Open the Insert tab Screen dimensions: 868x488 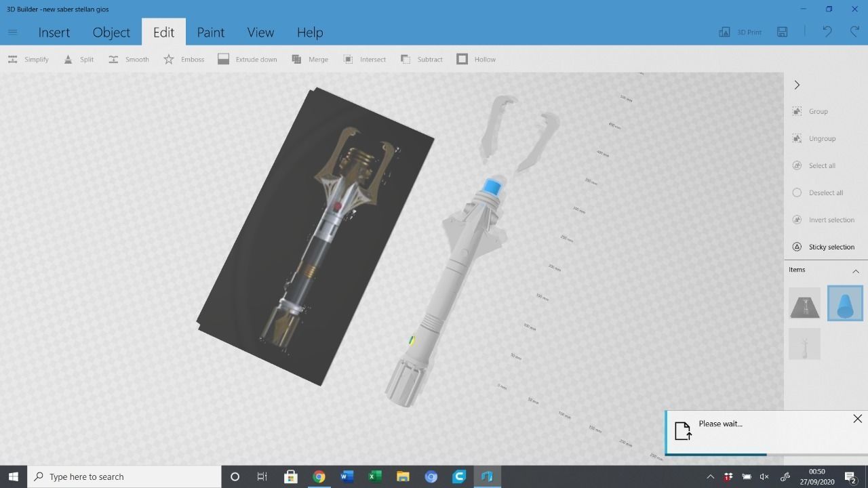pyautogui.click(x=54, y=33)
